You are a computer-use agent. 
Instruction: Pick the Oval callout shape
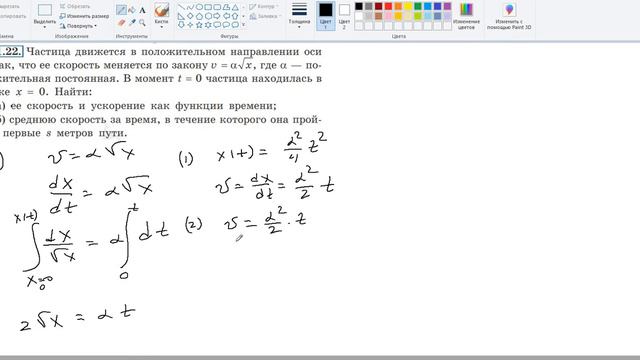click(x=227, y=24)
